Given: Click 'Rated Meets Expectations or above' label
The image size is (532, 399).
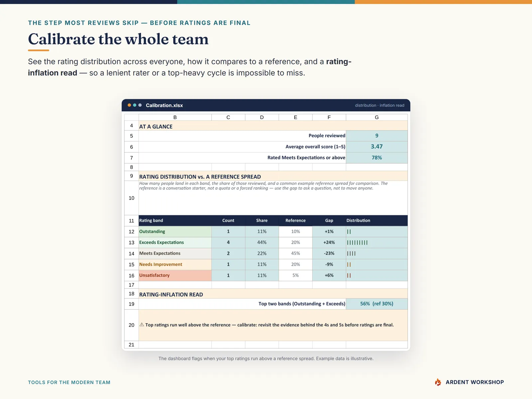Looking at the screenshot, I should tap(306, 158).
